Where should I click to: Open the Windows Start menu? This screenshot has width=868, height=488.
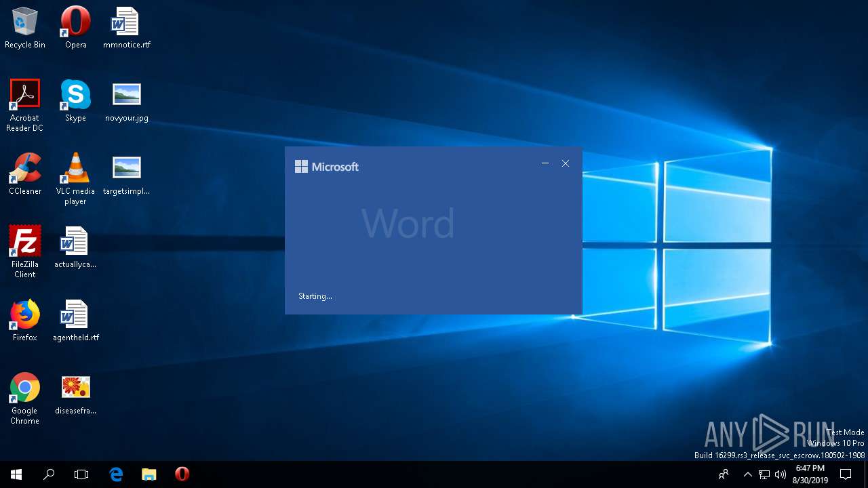pyautogui.click(x=16, y=474)
